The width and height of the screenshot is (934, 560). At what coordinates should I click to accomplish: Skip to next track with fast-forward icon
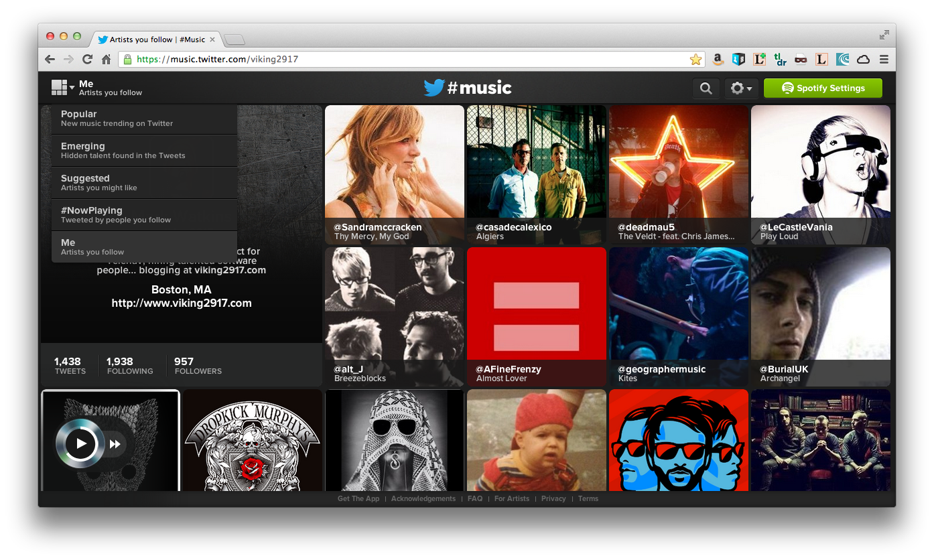pyautogui.click(x=115, y=443)
